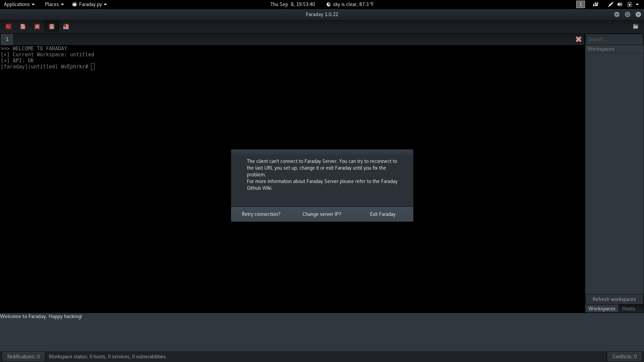Viewport: 644px width, 362px height.
Task: Close terminal tab with the red X icon
Action: pyautogui.click(x=579, y=39)
